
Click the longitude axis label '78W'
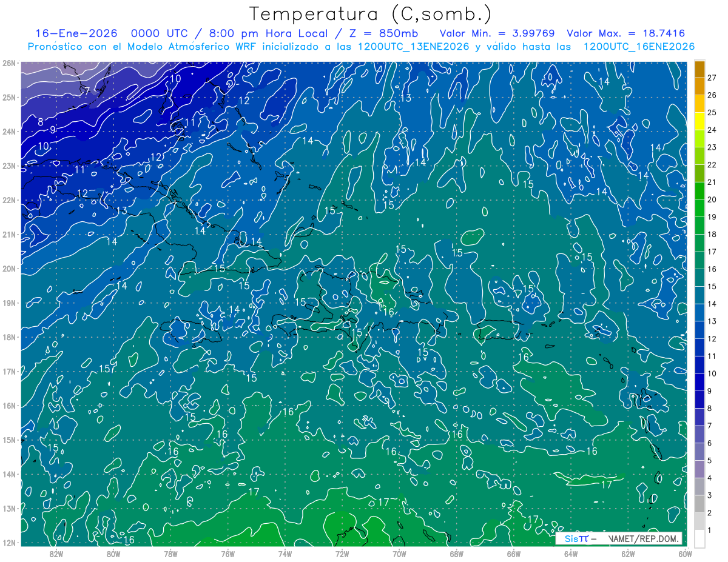pos(170,554)
